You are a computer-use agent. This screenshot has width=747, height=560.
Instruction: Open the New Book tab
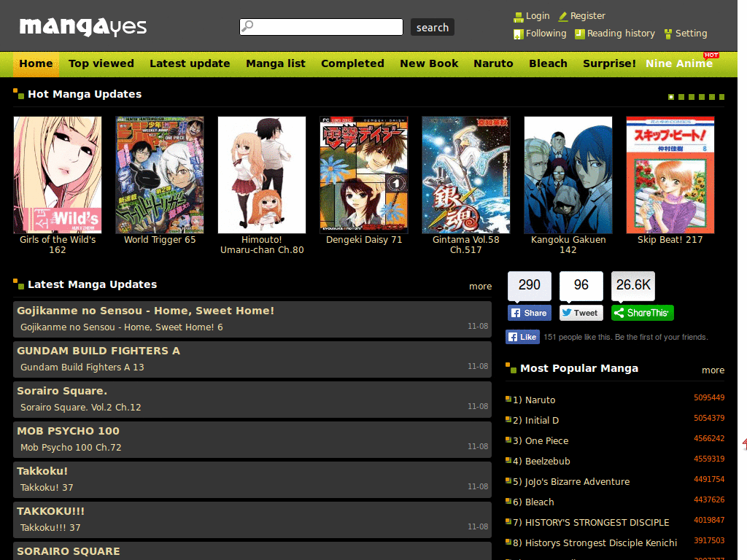429,64
